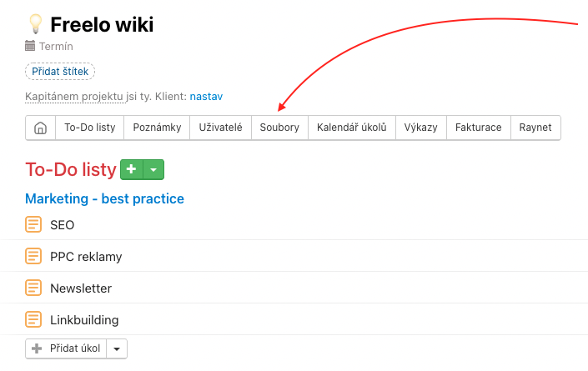
Task: Open the Kalendář úkolů tab
Action: tap(352, 128)
